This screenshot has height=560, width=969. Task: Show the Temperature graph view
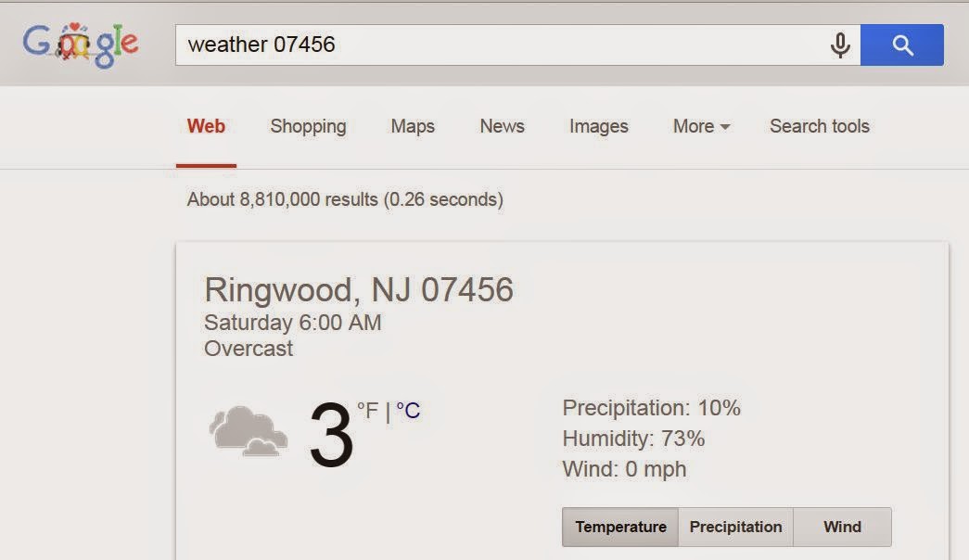click(x=620, y=527)
